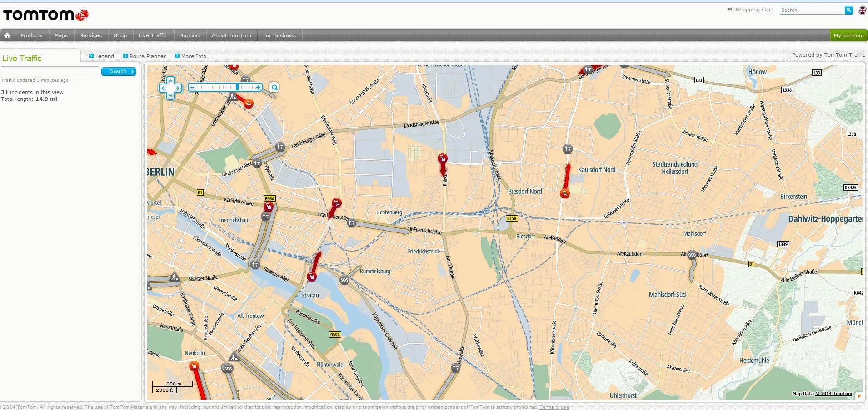Open the UK flag language selector

tap(863, 10)
